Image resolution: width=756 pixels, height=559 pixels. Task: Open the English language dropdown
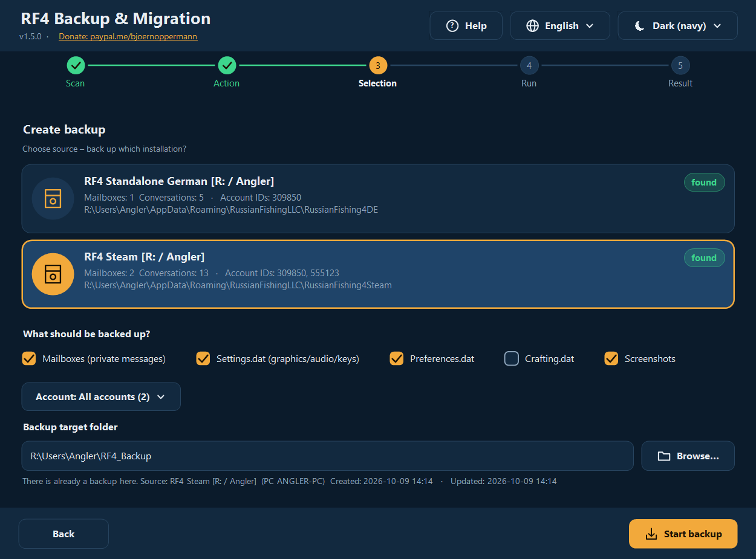click(559, 26)
